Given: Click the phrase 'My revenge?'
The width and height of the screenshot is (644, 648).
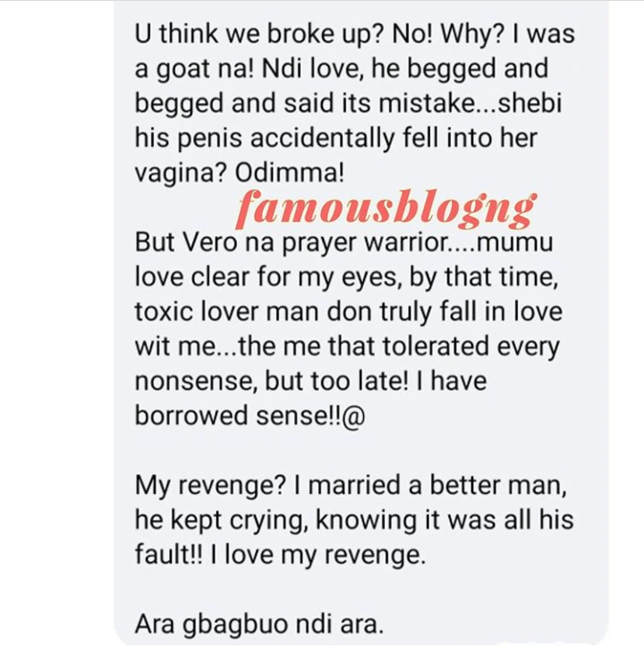Looking at the screenshot, I should coord(210,486).
